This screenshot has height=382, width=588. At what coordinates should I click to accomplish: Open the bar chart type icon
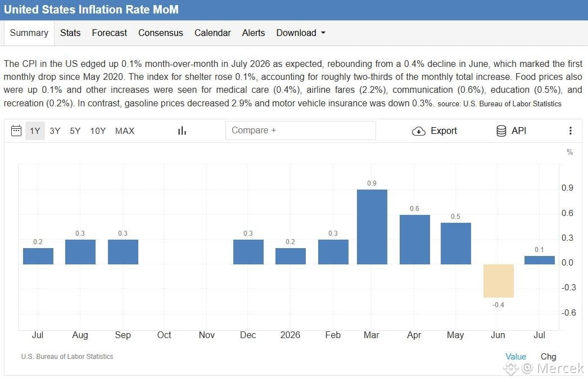click(182, 131)
